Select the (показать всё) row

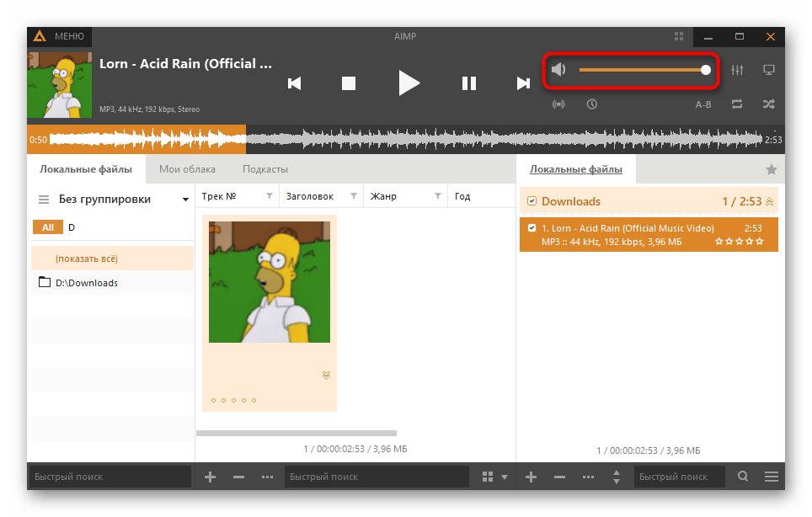(x=112, y=258)
